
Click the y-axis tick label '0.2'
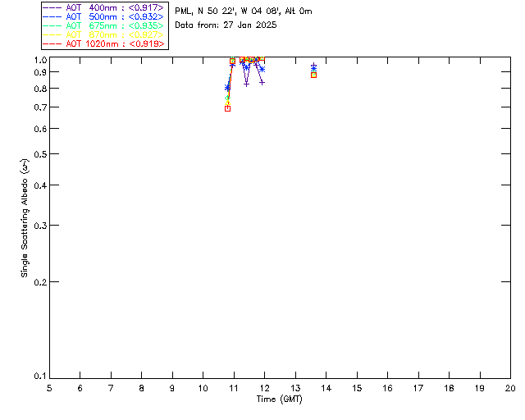[40, 282]
